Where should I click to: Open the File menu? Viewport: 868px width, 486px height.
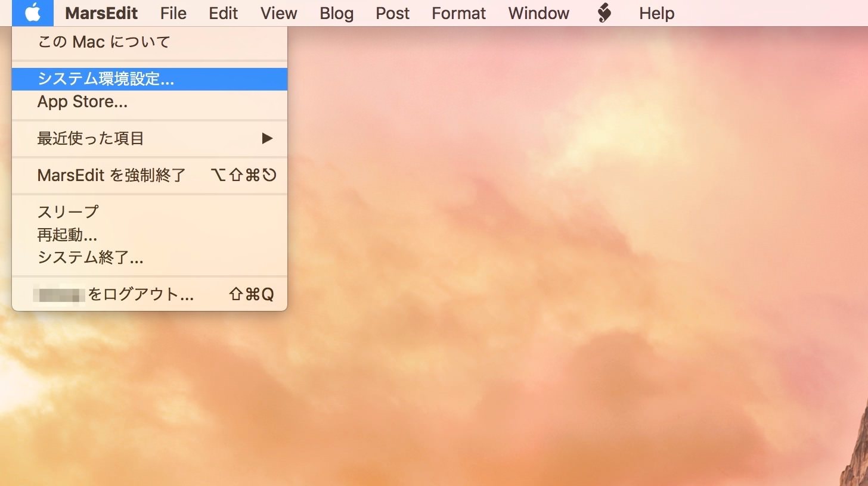(173, 13)
